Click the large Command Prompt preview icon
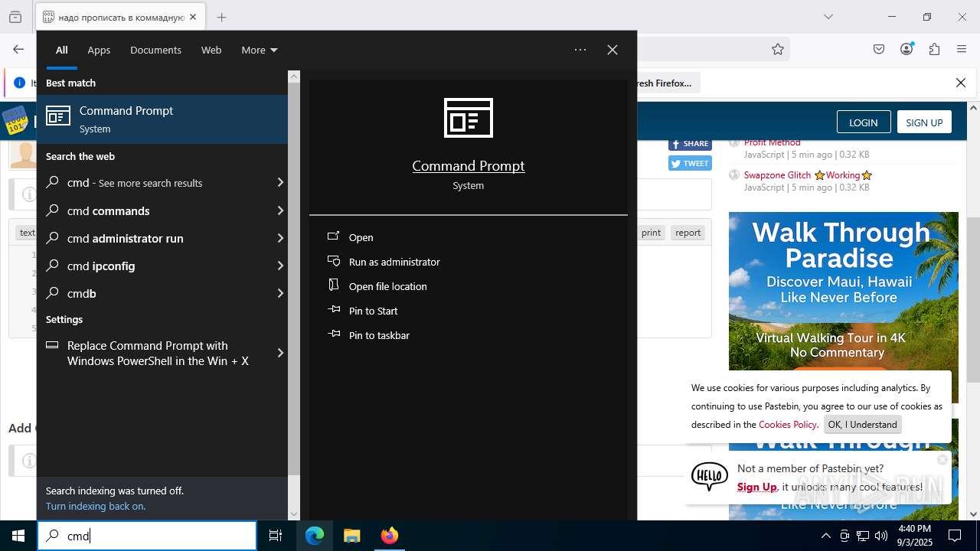The width and height of the screenshot is (980, 551). pyautogui.click(x=469, y=118)
